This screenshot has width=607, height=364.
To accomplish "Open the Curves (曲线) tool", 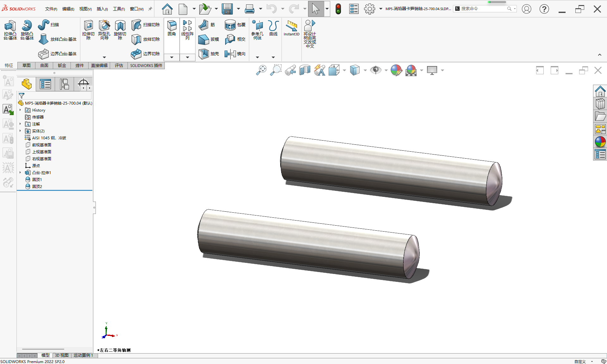I will 273,28.
